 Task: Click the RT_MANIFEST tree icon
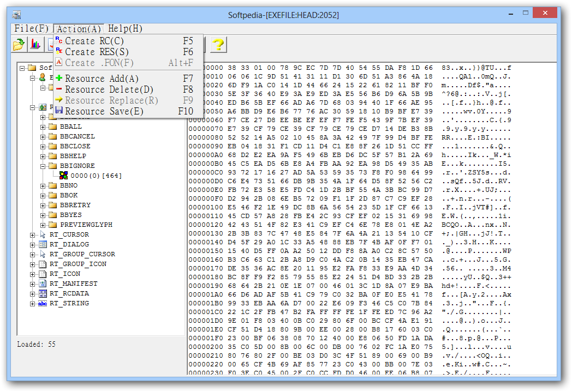tap(43, 284)
